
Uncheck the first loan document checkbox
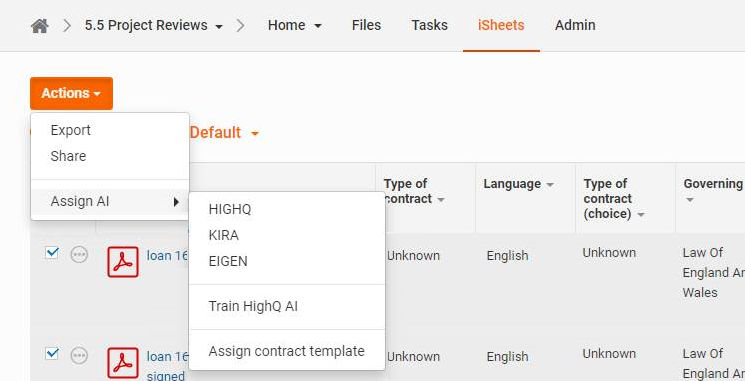pyautogui.click(x=52, y=253)
